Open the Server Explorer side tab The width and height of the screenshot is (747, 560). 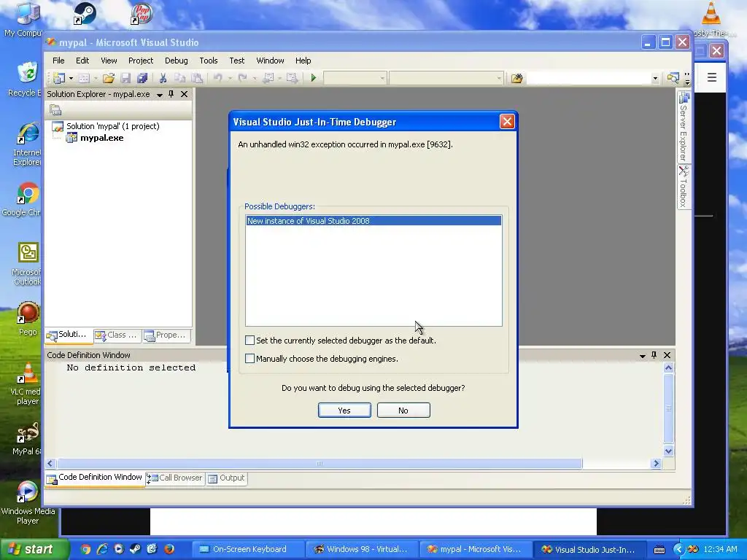click(684, 126)
